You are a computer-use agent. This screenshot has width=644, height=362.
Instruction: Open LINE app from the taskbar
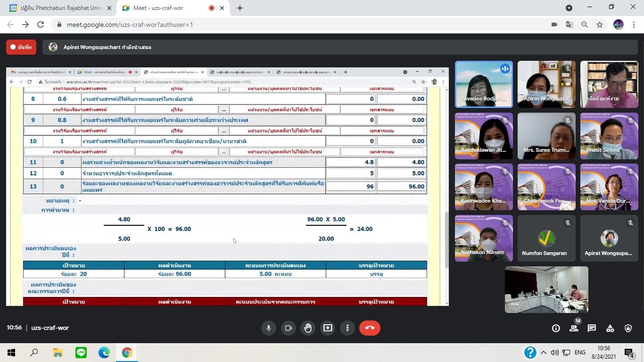(81, 353)
